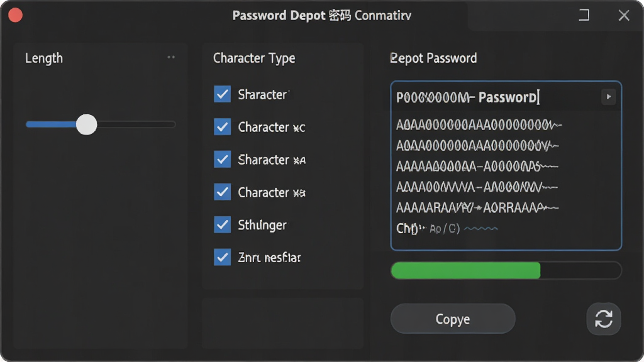Select the 'AAAAARAA' password row

[x=477, y=207]
